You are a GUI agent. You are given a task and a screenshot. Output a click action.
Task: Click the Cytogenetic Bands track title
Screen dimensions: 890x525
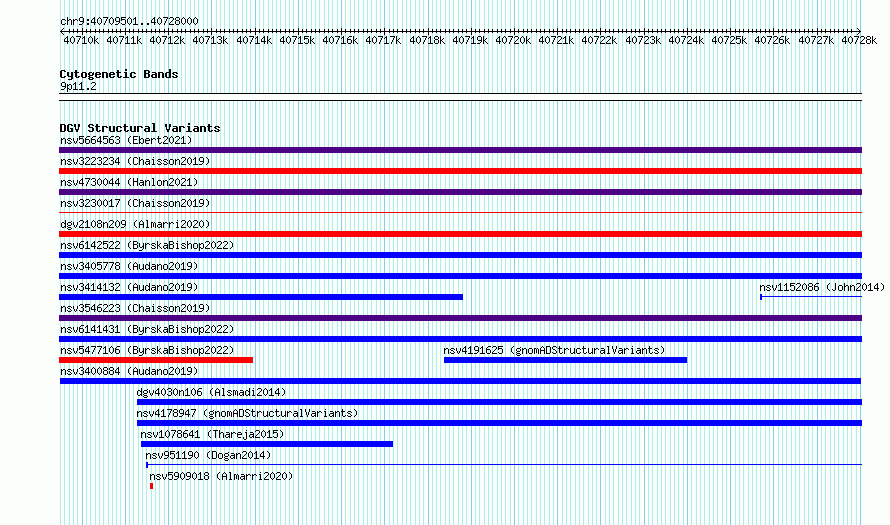(x=119, y=74)
